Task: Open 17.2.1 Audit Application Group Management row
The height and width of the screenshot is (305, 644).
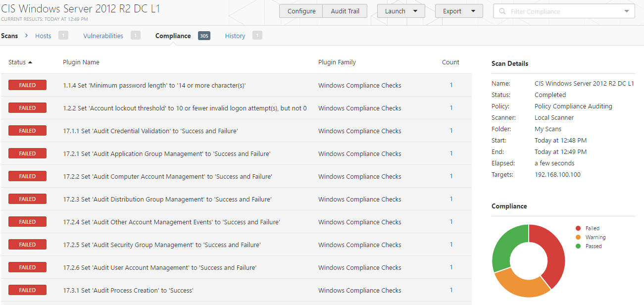Action: pyautogui.click(x=236, y=153)
